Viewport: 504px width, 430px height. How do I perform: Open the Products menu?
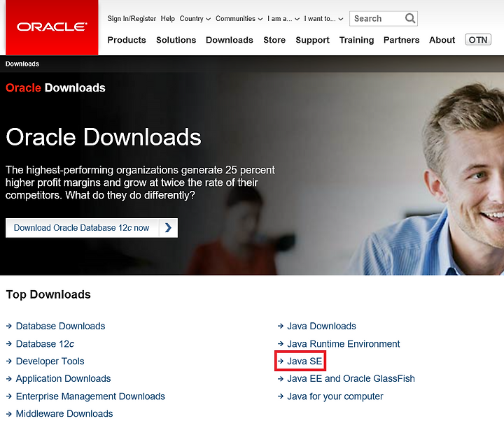[127, 40]
